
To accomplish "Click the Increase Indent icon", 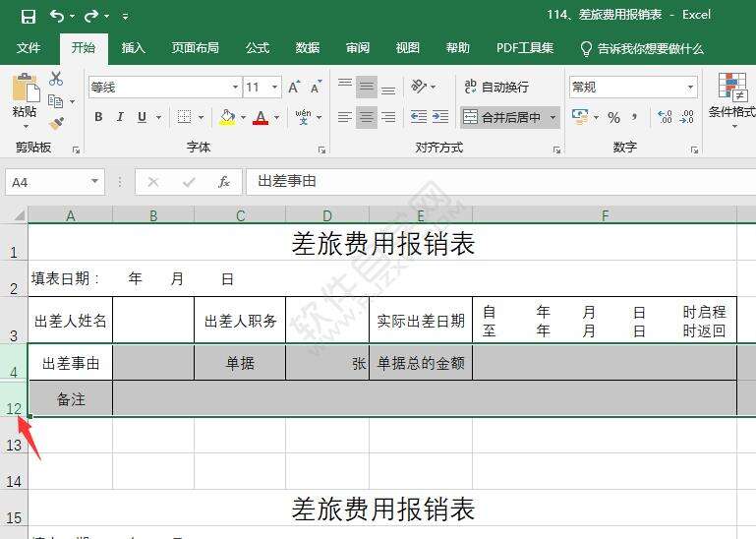I will [x=440, y=117].
